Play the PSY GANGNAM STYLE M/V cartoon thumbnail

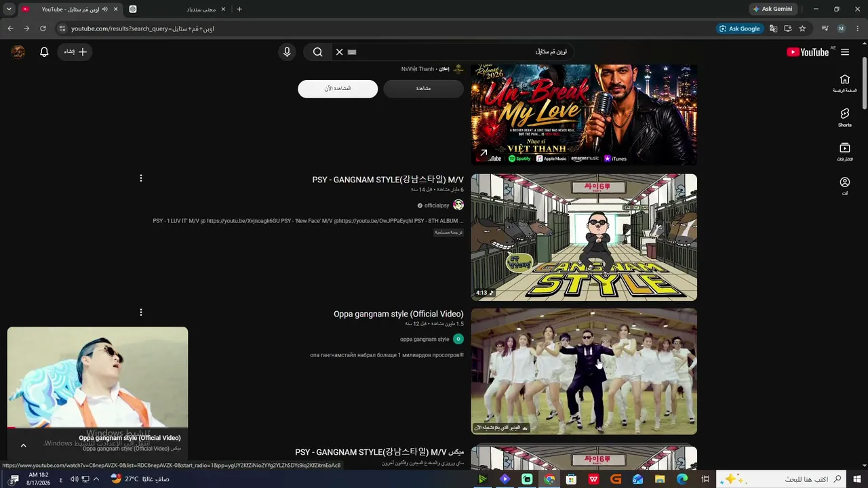[x=584, y=237]
